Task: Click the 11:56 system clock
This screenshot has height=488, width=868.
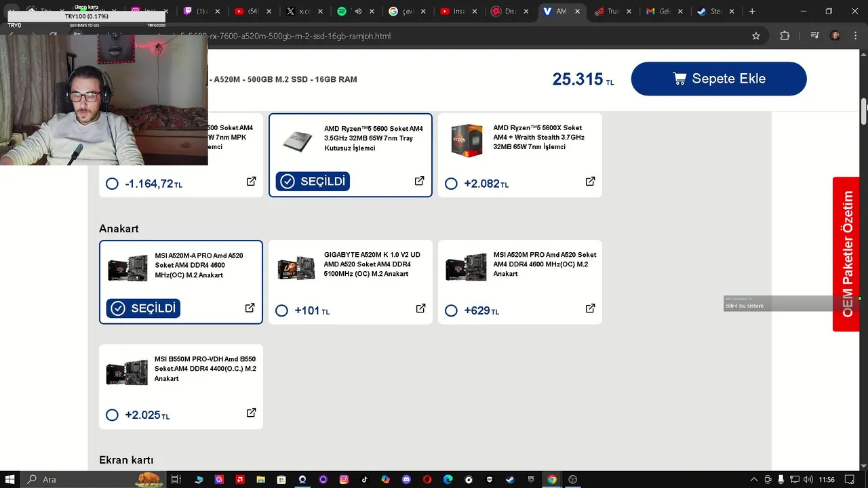Action: 827,479
